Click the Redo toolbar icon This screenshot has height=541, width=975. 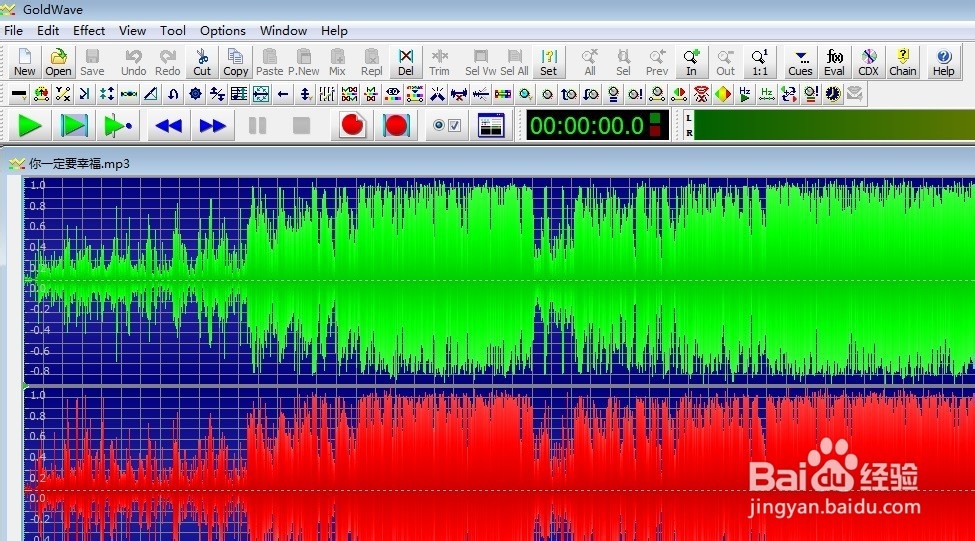click(x=167, y=62)
